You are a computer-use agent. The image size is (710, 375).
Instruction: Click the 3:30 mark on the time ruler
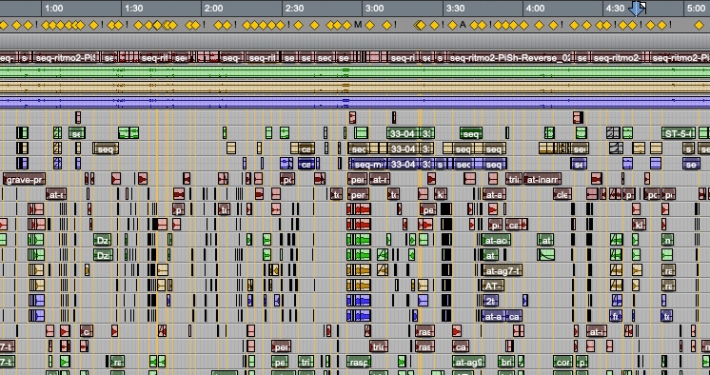pos(456,8)
